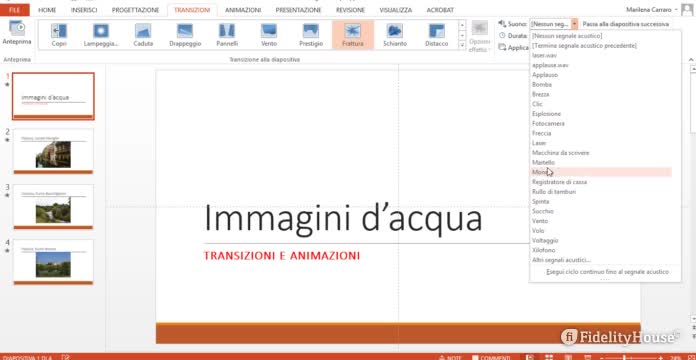Apply the Lampeggiante transition effect
696x360 pixels.
[x=101, y=34]
